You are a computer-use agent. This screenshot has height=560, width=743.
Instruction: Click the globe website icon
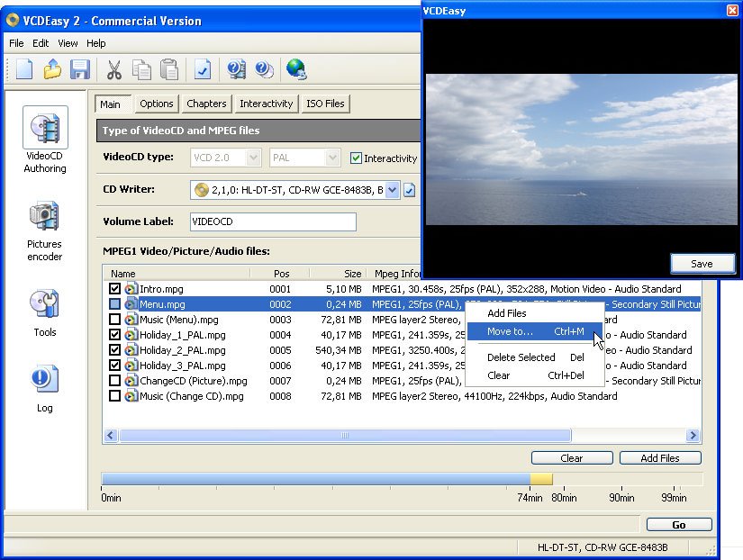296,69
